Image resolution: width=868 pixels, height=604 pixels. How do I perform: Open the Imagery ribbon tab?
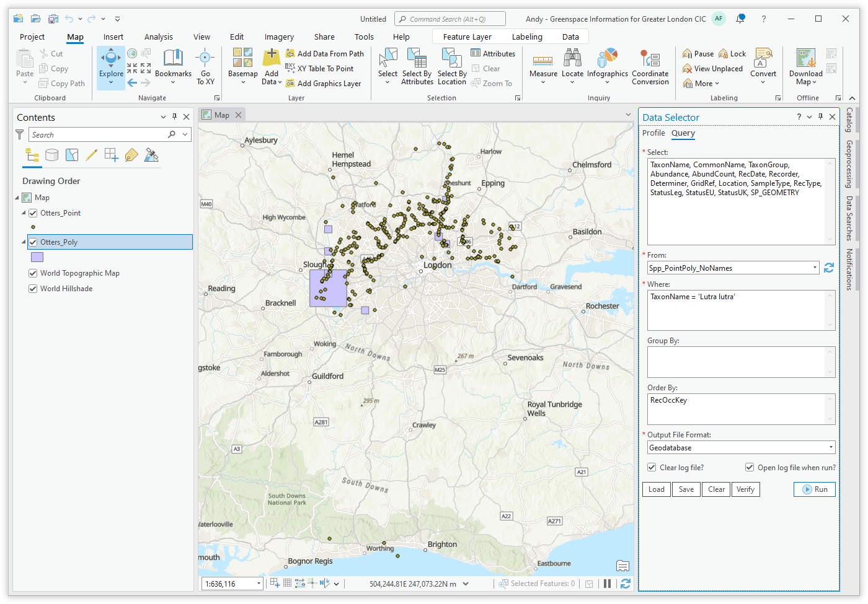point(279,37)
